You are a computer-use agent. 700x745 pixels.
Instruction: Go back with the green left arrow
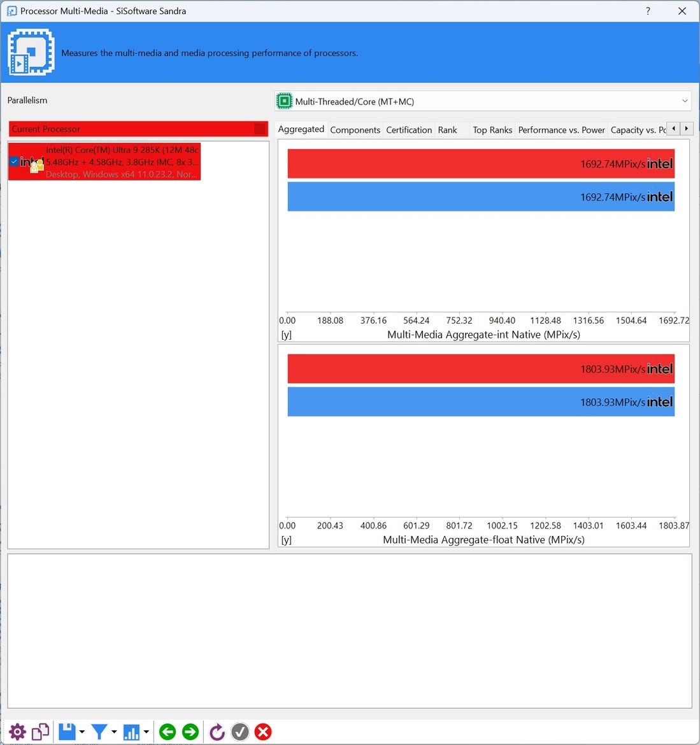(167, 732)
